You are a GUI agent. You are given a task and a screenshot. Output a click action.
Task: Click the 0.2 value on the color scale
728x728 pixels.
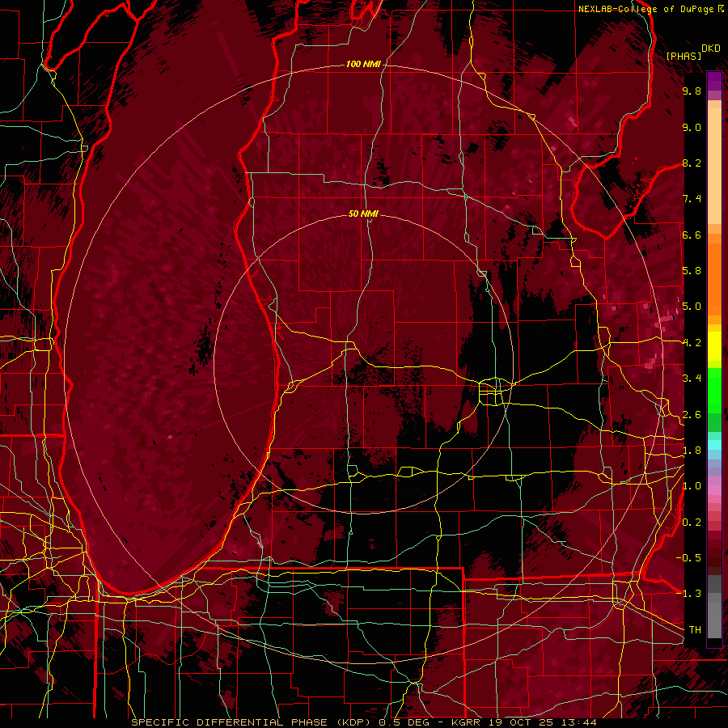tap(692, 523)
